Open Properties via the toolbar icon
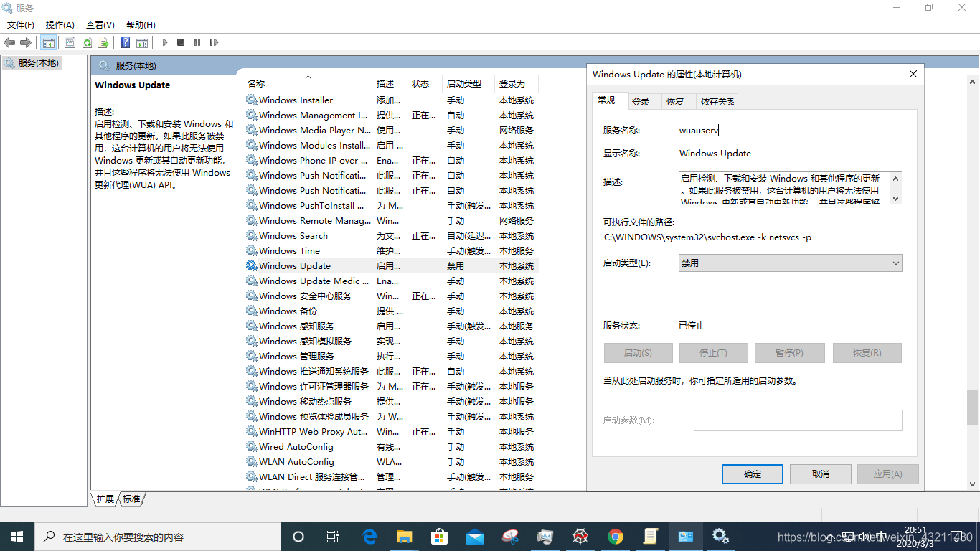 tap(70, 42)
